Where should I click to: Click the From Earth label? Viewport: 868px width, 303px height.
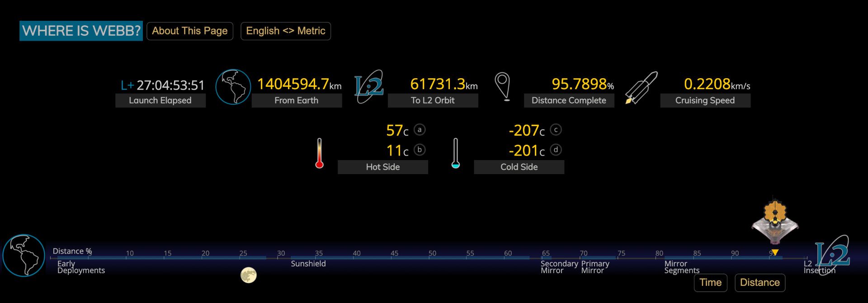coord(297,100)
